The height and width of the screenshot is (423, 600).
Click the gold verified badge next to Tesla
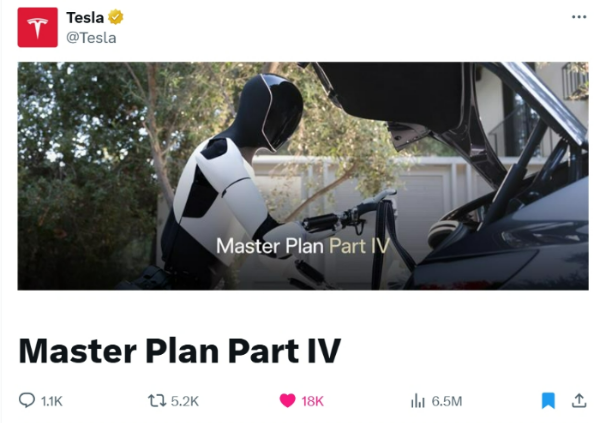point(116,17)
